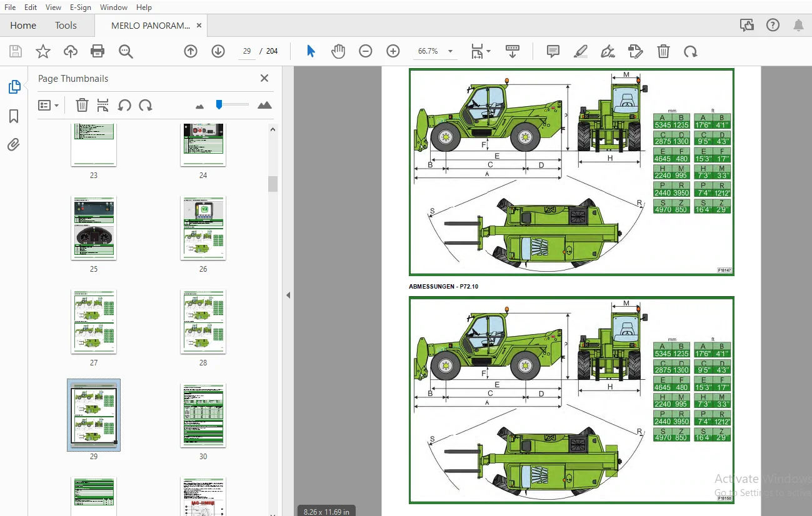Select page 25 thumbnail
The height and width of the screenshot is (516, 812).
(x=94, y=228)
